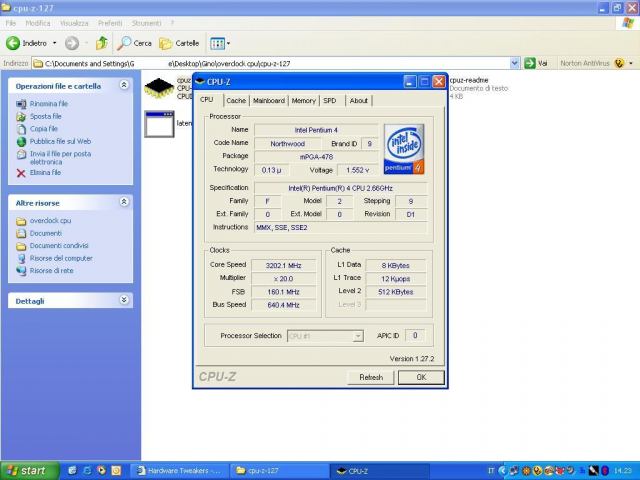Collapse Operazioni file e cartella panel
This screenshot has height=480, width=640.
point(124,85)
